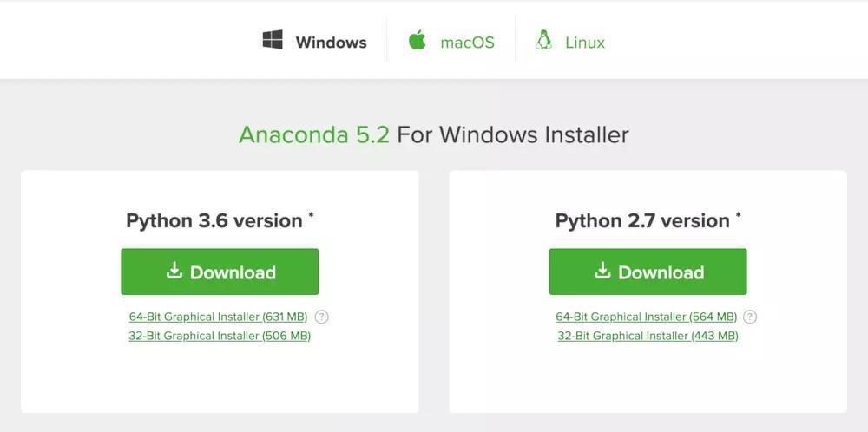Open 32-Bit Graphical Installer (506 MB) link
The width and height of the screenshot is (868, 432).
click(x=220, y=336)
